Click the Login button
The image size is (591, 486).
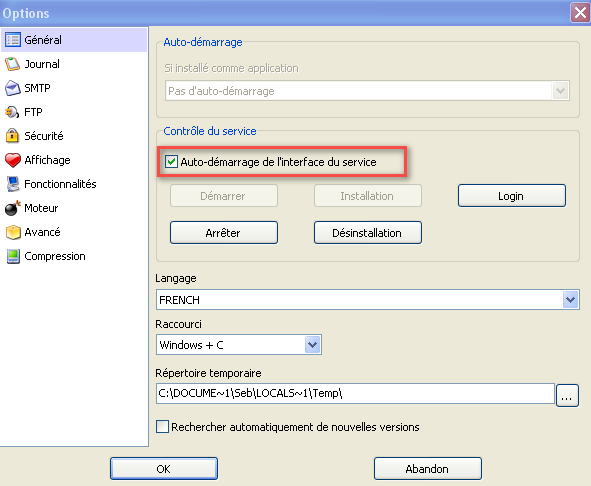pos(511,196)
